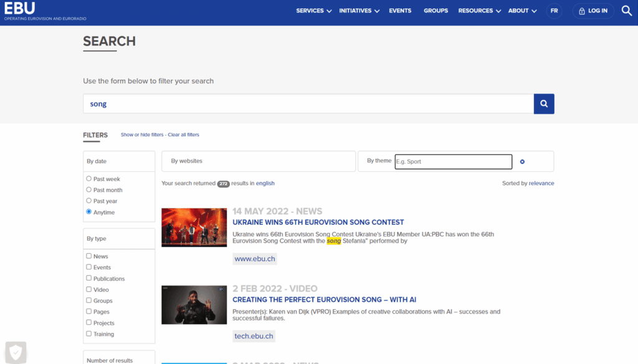Open the Events menu item
This screenshot has height=364, width=638.
click(x=400, y=11)
